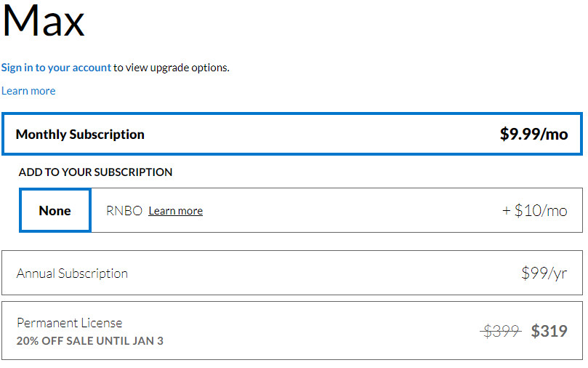Click the "to view upgrade options" text
The width and height of the screenshot is (588, 368).
pyautogui.click(x=172, y=68)
